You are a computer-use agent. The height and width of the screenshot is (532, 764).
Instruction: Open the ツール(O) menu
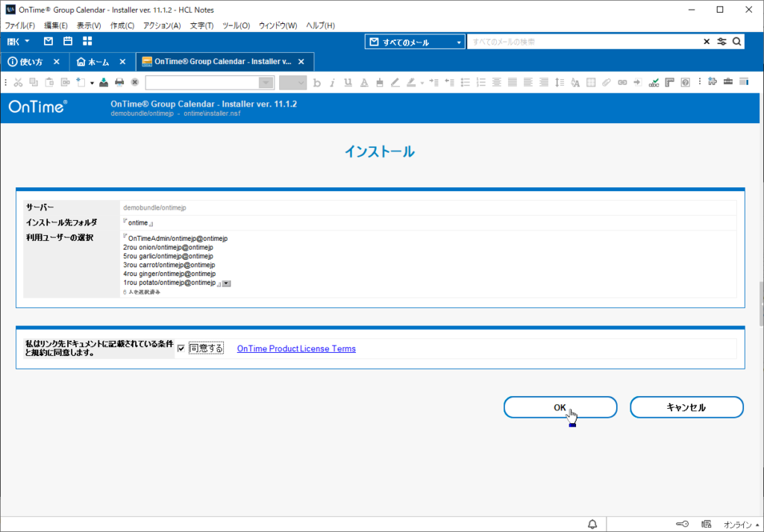tap(236, 25)
